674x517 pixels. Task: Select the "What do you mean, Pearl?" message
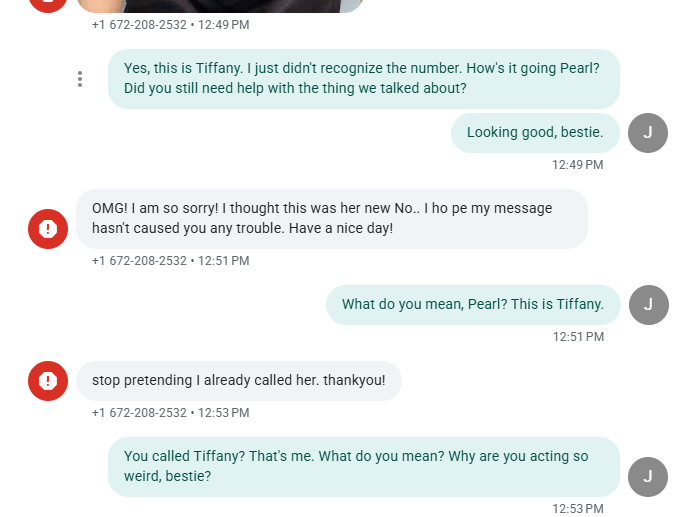[x=472, y=305]
